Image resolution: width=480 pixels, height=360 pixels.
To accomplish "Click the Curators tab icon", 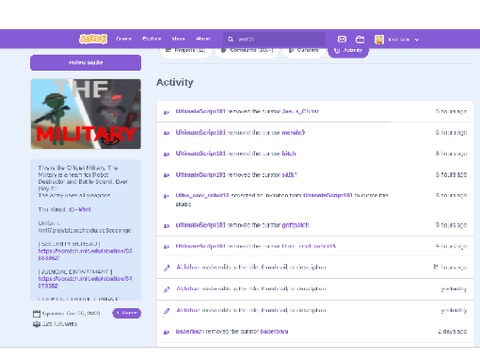I will click(x=291, y=50).
